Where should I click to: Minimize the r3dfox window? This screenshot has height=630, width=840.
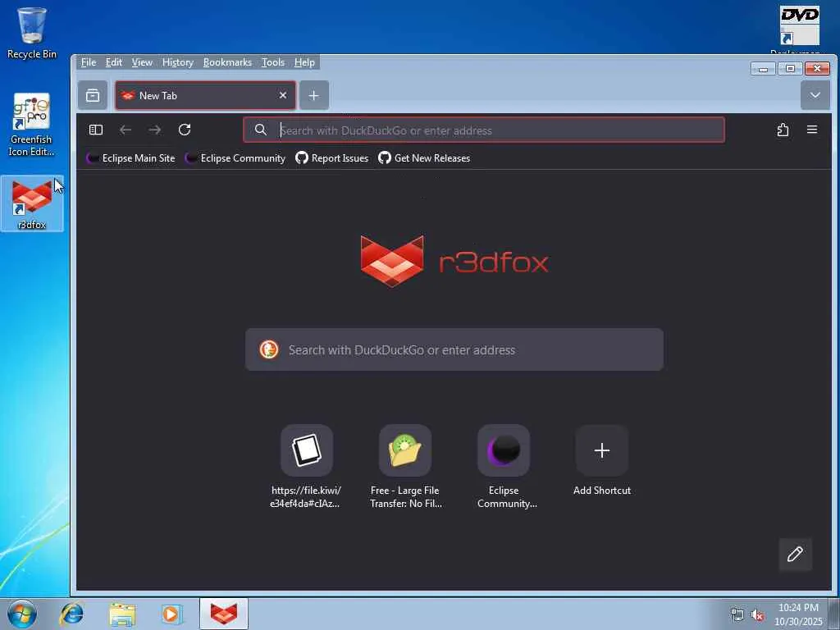click(x=763, y=69)
